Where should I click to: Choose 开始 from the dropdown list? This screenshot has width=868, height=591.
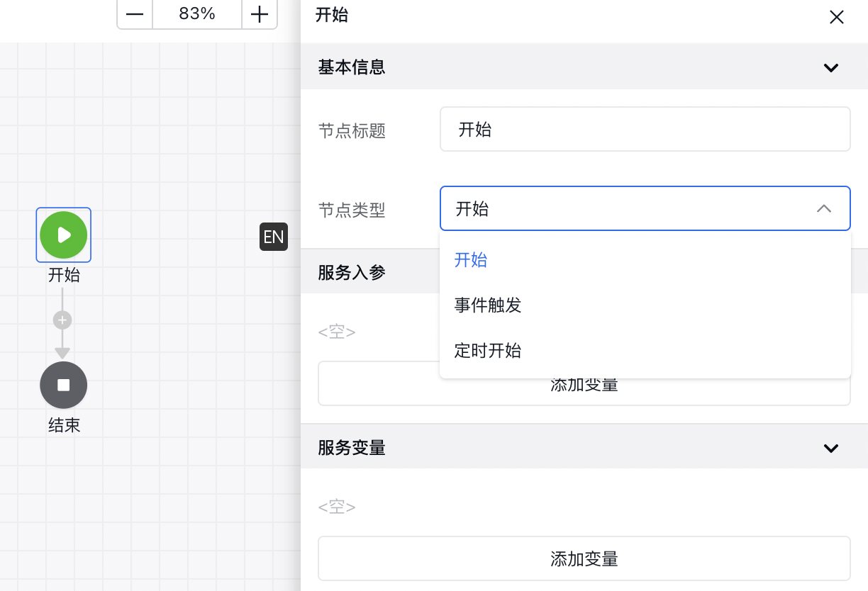coord(471,260)
